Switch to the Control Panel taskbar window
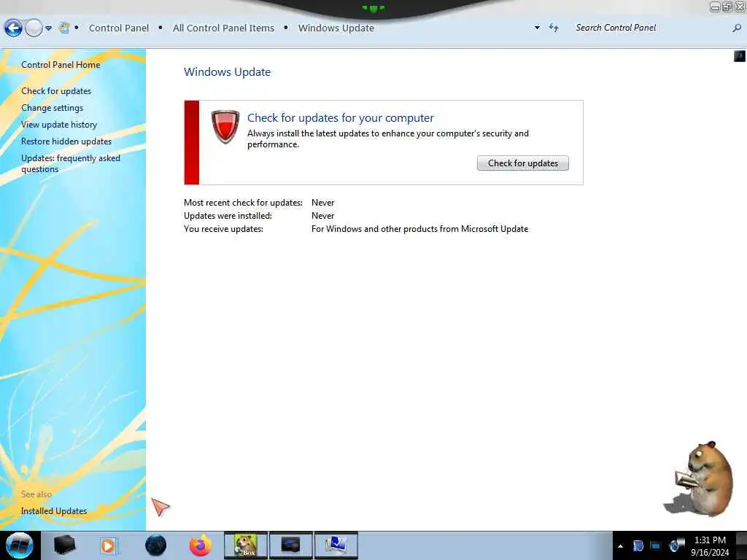Image resolution: width=747 pixels, height=560 pixels. [336, 545]
